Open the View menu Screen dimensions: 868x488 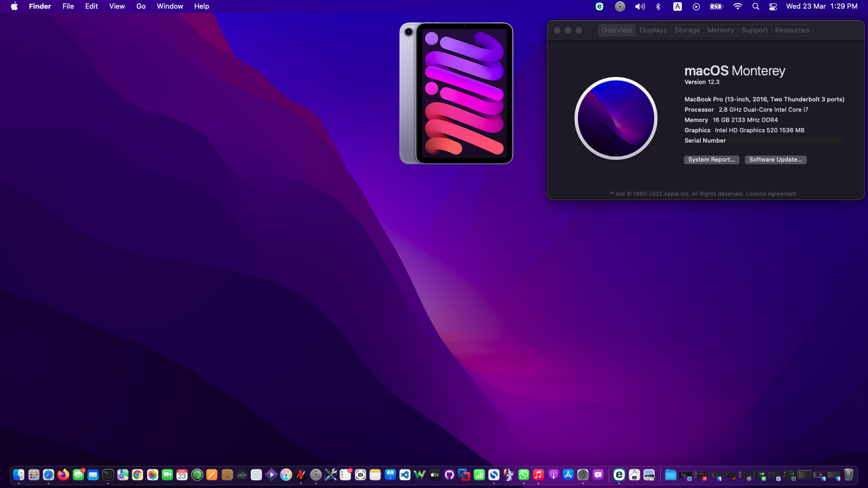point(117,7)
